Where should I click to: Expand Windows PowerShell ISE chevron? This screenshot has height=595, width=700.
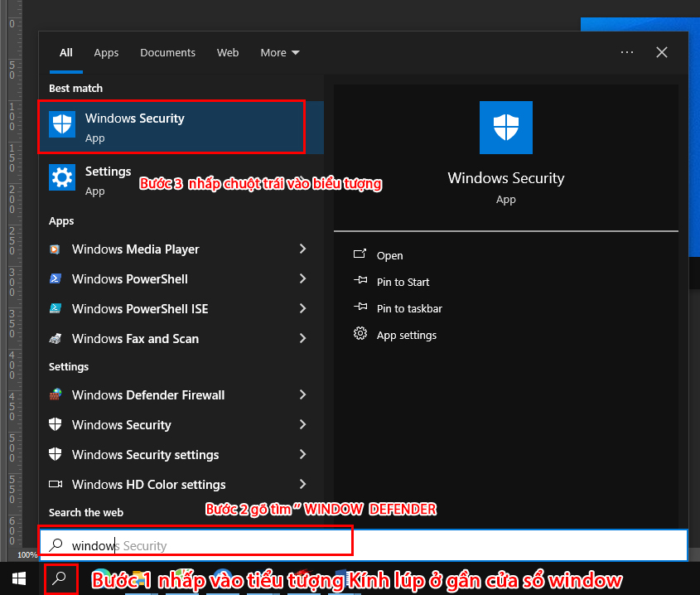[302, 308]
